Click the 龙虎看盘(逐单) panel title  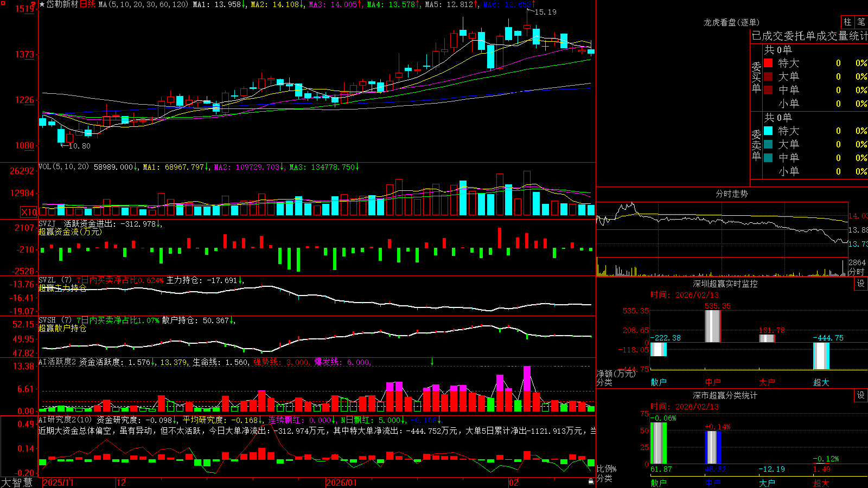tap(731, 22)
